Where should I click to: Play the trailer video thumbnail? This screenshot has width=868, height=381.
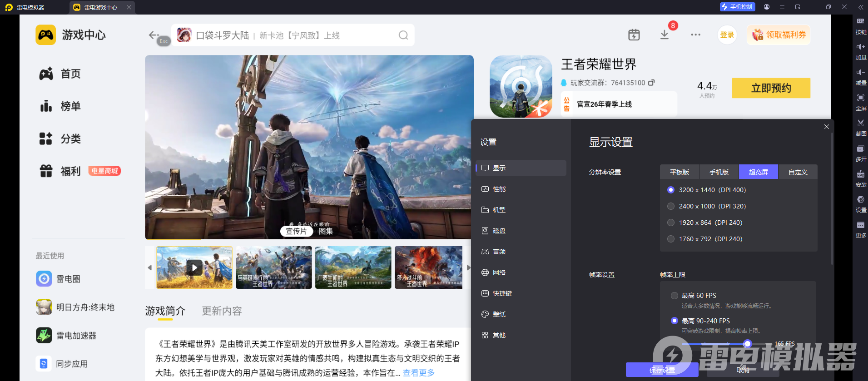pyautogui.click(x=194, y=267)
